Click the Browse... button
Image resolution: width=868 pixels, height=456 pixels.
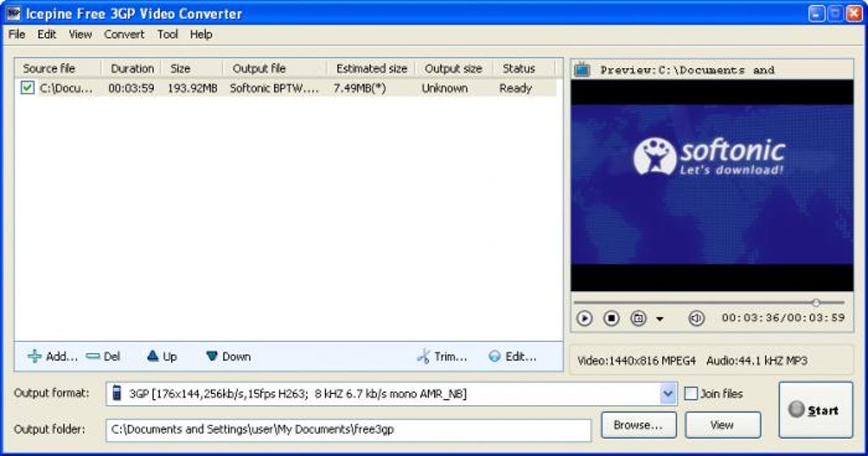point(638,425)
